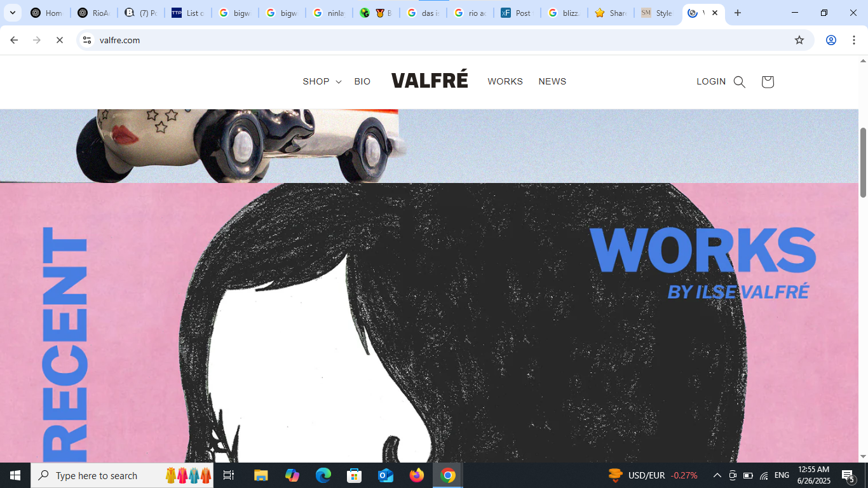The image size is (868, 488).
Task: Open the shopping cart icon
Action: (x=767, y=82)
